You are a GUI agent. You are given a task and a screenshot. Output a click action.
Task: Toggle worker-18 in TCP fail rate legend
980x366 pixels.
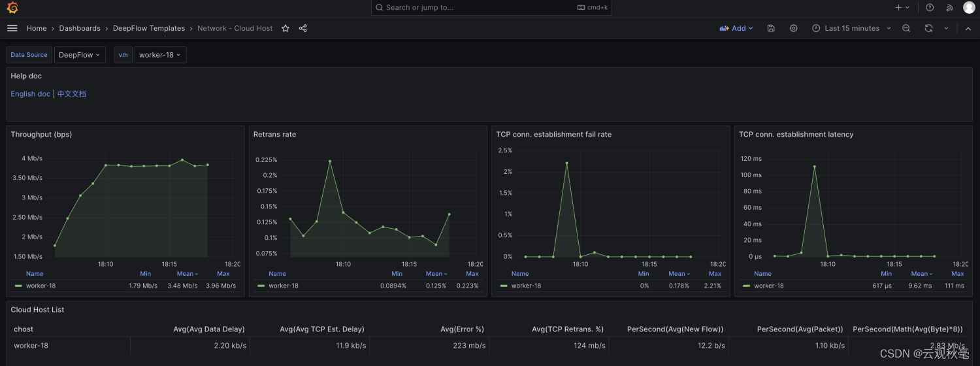[x=526, y=286]
